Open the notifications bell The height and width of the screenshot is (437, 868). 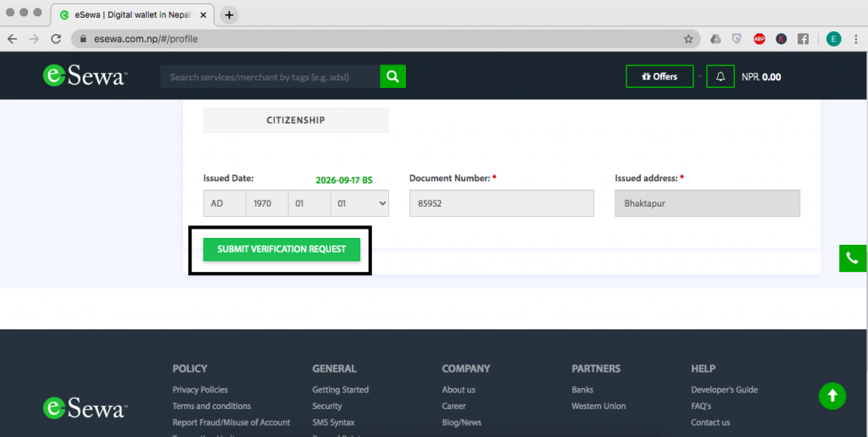click(721, 76)
